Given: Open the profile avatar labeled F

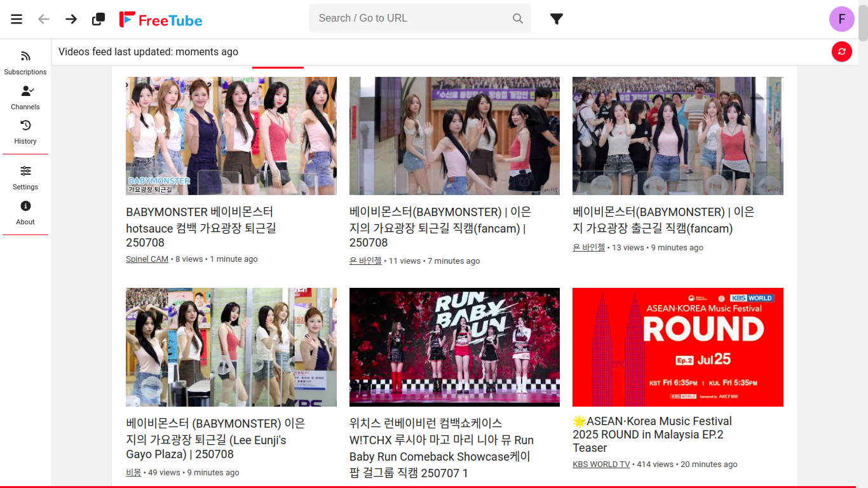Looking at the screenshot, I should click(x=842, y=18).
